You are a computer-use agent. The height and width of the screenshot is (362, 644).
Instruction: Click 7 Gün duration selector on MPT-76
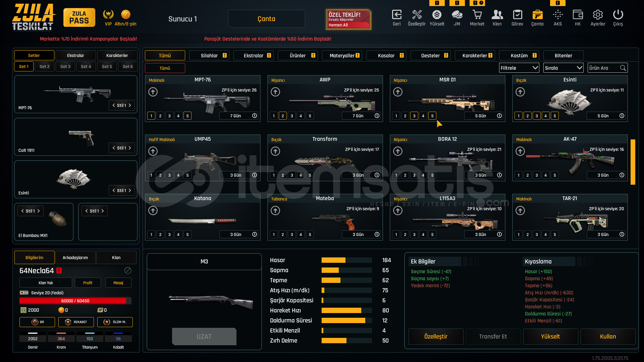pyautogui.click(x=239, y=116)
